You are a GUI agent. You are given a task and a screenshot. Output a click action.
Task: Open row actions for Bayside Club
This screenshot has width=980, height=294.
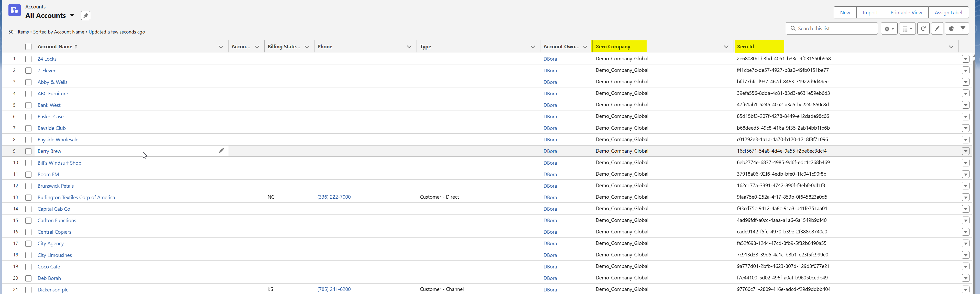click(966, 128)
